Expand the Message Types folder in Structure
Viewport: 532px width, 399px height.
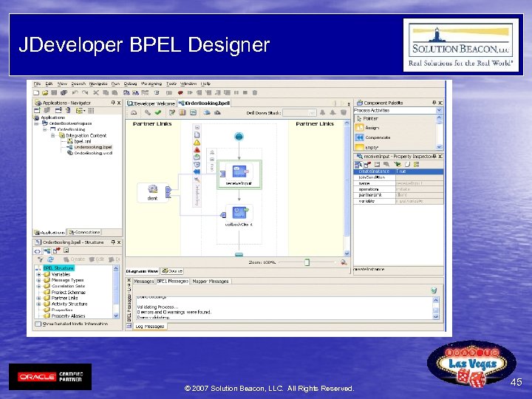tap(38, 280)
